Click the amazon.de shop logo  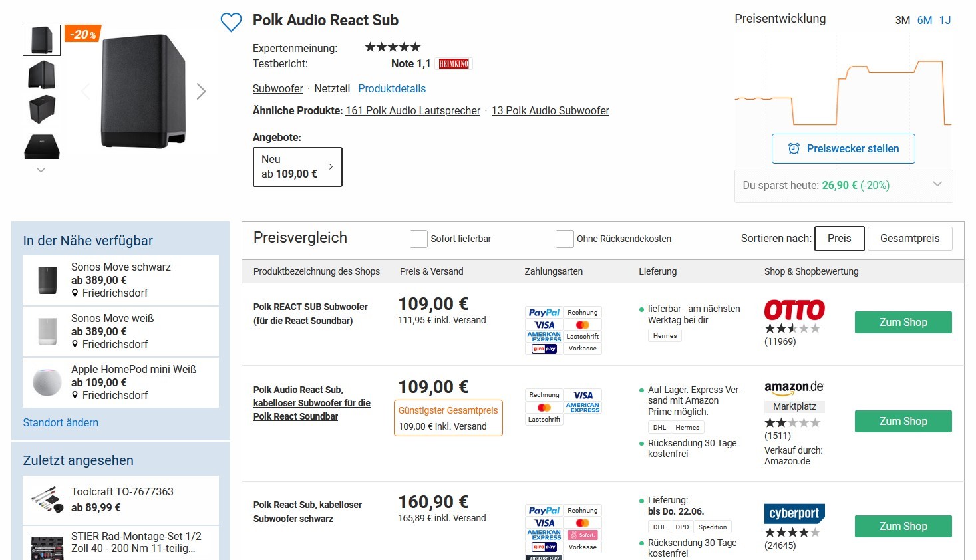pos(794,387)
